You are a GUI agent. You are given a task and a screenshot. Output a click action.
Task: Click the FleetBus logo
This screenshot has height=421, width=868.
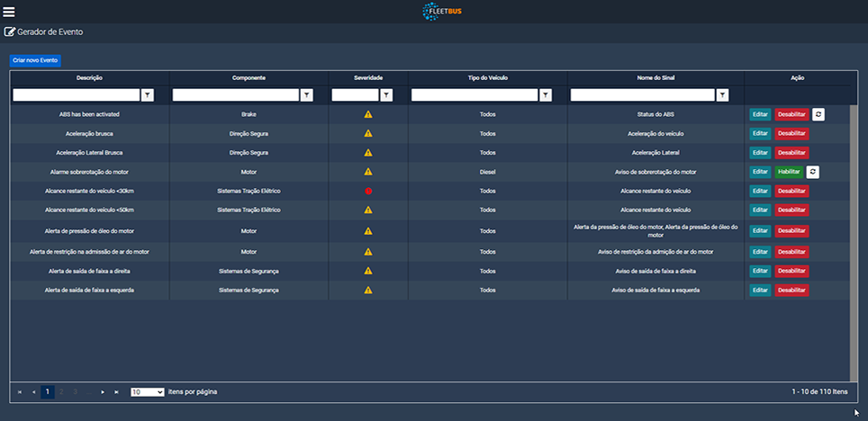[x=442, y=12]
